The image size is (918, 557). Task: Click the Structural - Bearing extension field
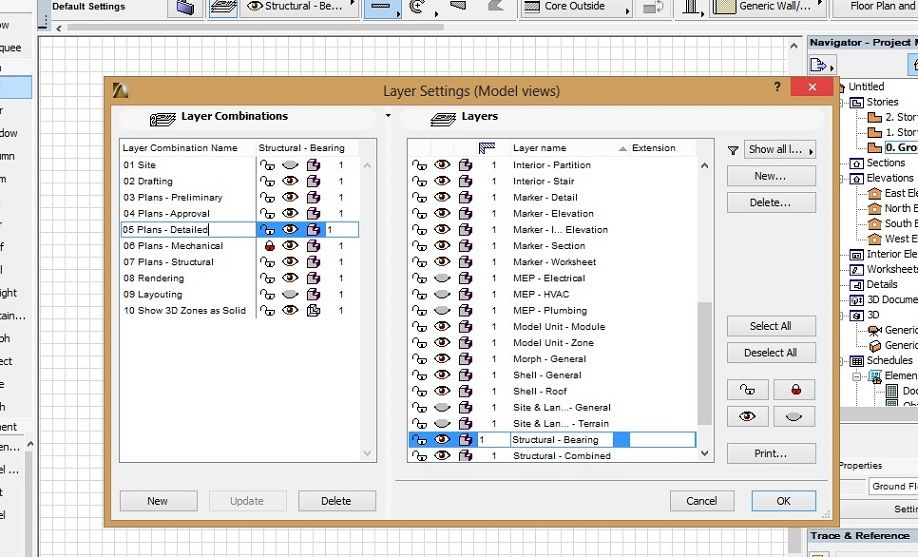click(662, 440)
